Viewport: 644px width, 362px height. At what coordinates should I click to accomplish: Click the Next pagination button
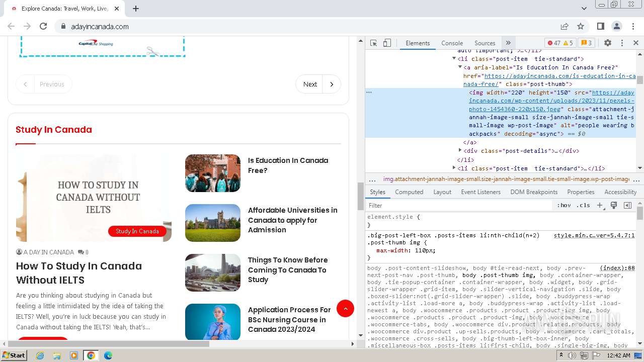318,84
